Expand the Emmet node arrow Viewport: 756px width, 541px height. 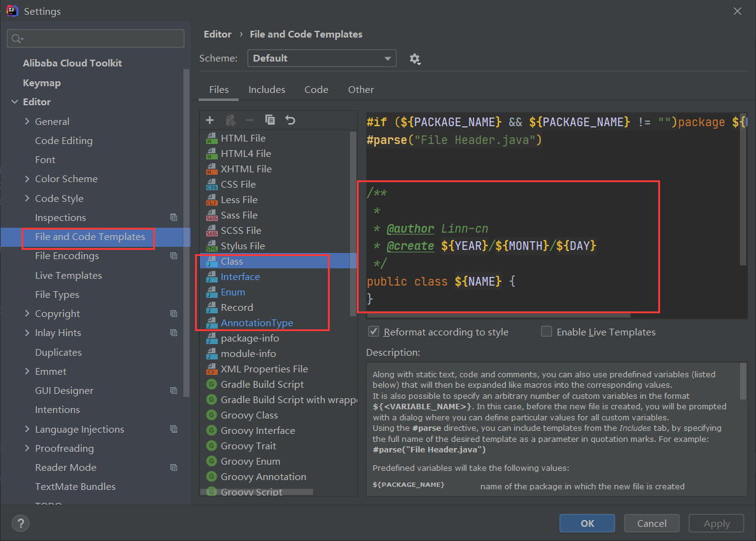[x=27, y=371]
